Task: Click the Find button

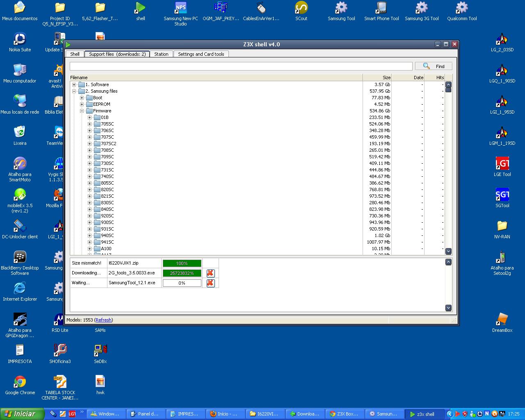Action: pos(434,66)
